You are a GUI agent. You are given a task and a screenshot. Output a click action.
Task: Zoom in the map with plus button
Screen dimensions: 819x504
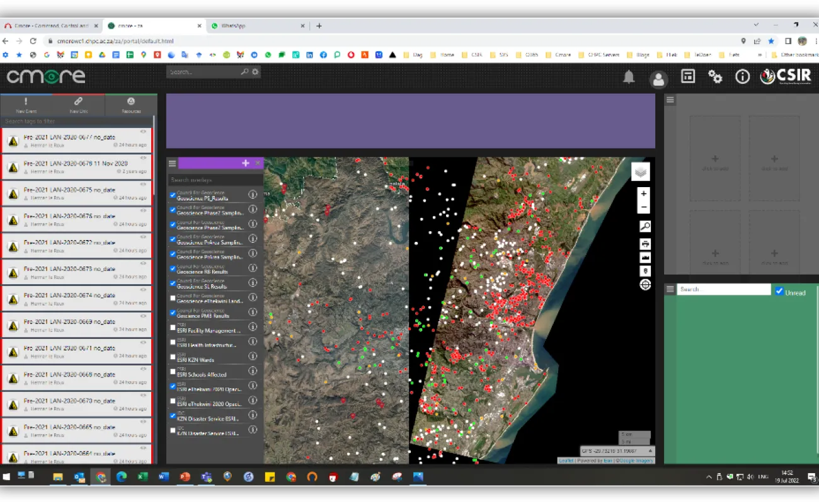(643, 193)
